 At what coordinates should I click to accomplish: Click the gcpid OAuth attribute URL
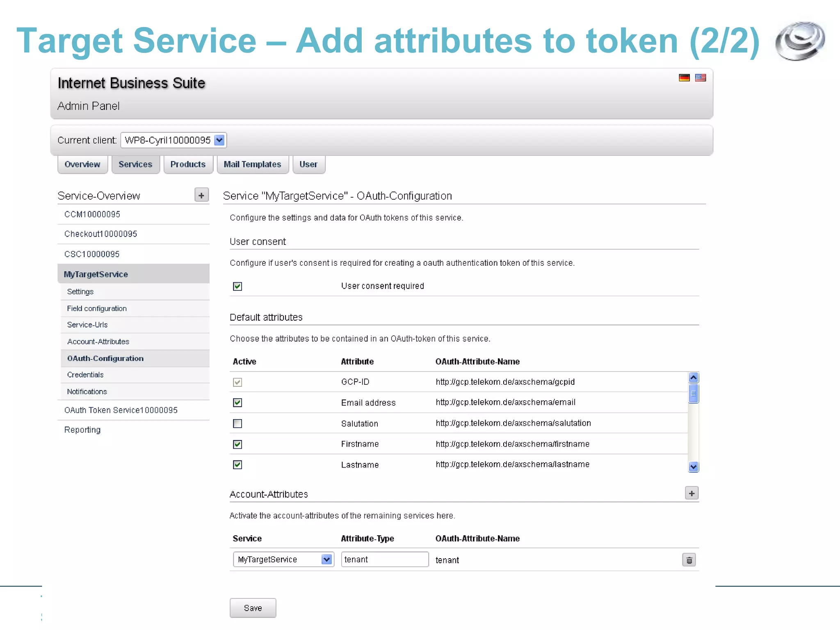(x=505, y=382)
